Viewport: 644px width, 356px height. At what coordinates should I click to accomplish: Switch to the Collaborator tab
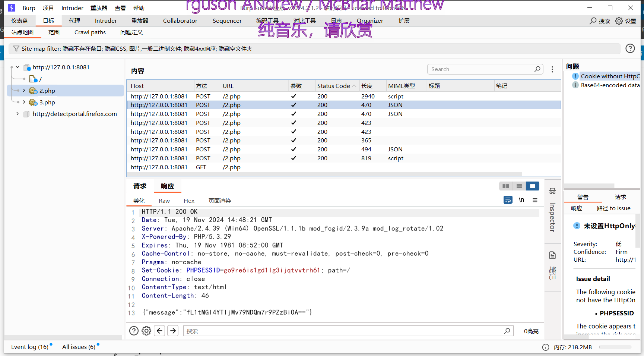pyautogui.click(x=180, y=21)
